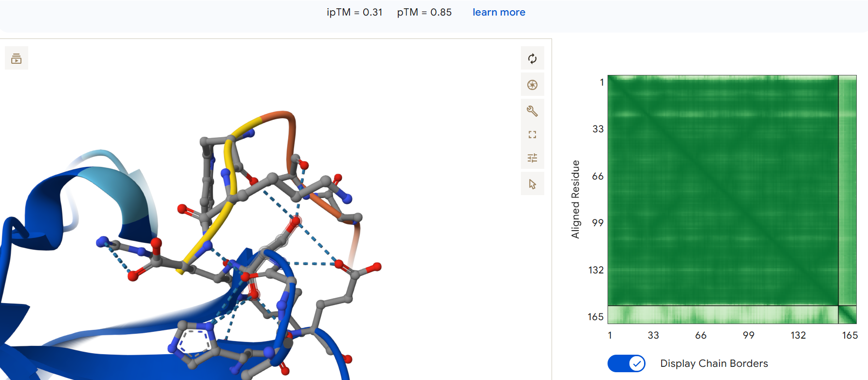868x380 pixels.
Task: Click the small bottom-right PAE block
Action: [848, 315]
